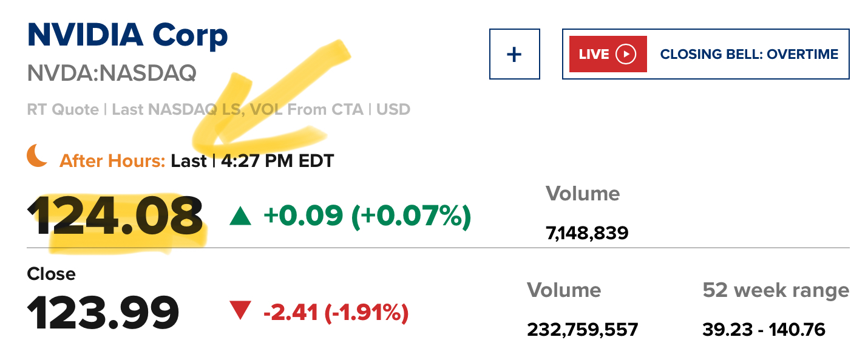Click the after-hours volume figure 7,148,839
Viewport: 868px width, 354px height.
[x=587, y=233]
